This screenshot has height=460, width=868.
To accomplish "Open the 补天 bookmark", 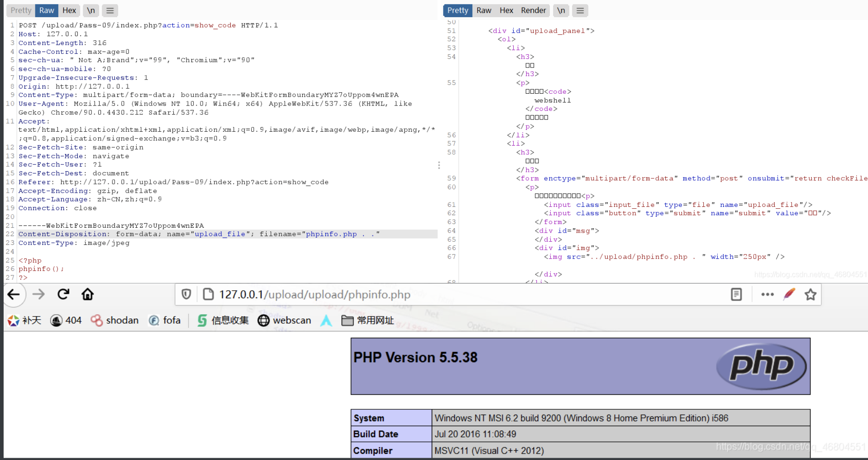I will pyautogui.click(x=25, y=321).
